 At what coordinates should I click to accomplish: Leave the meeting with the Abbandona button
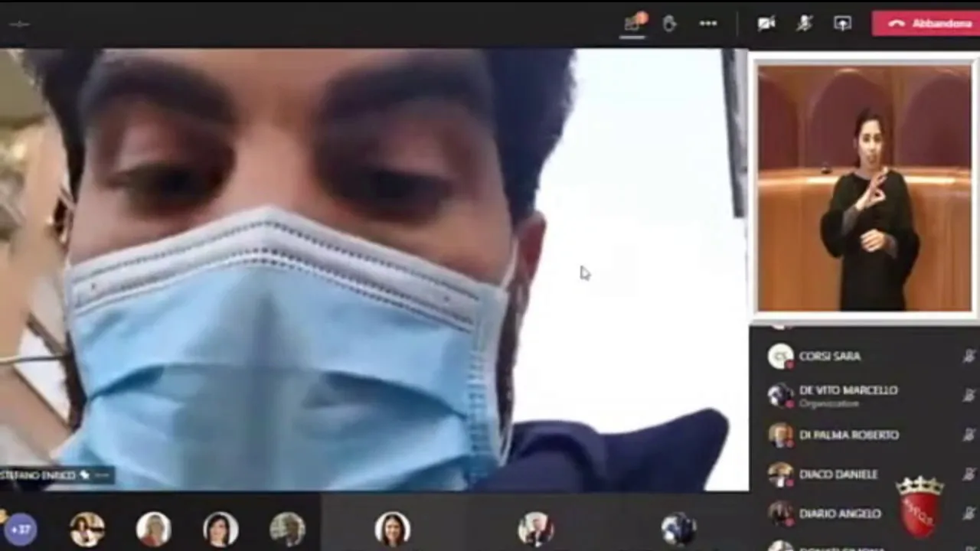coord(926,24)
